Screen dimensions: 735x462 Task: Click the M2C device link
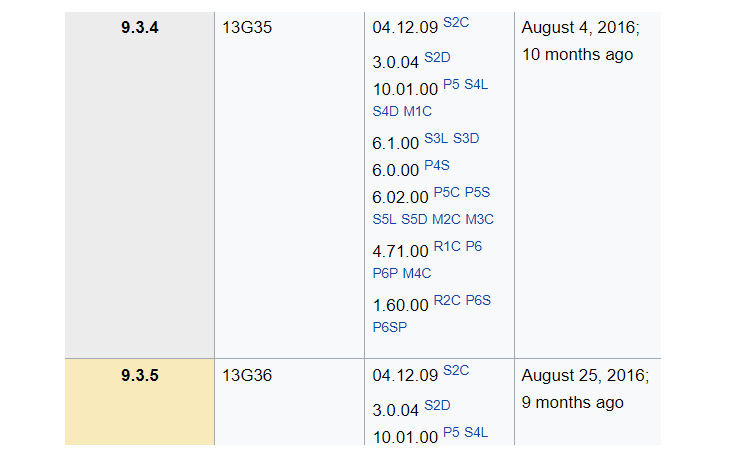tap(447, 219)
